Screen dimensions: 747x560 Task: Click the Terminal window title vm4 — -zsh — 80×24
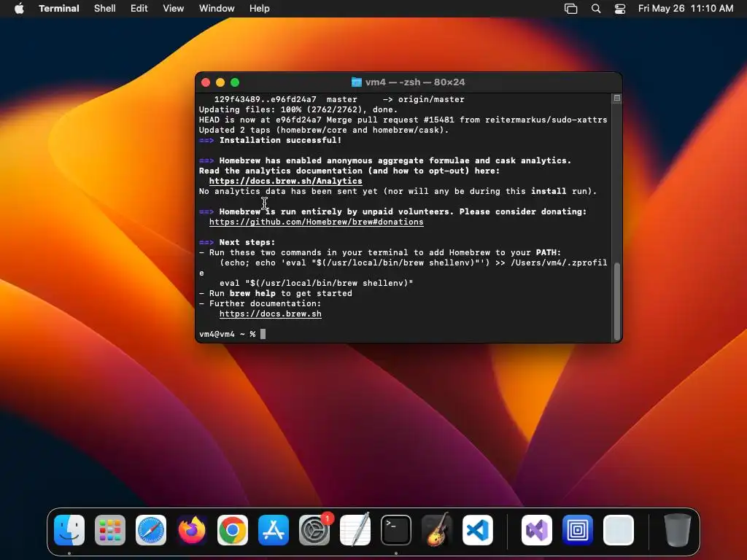coord(414,82)
